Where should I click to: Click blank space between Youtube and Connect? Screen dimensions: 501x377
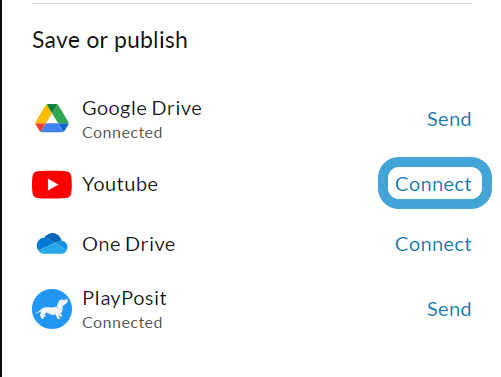click(267, 184)
